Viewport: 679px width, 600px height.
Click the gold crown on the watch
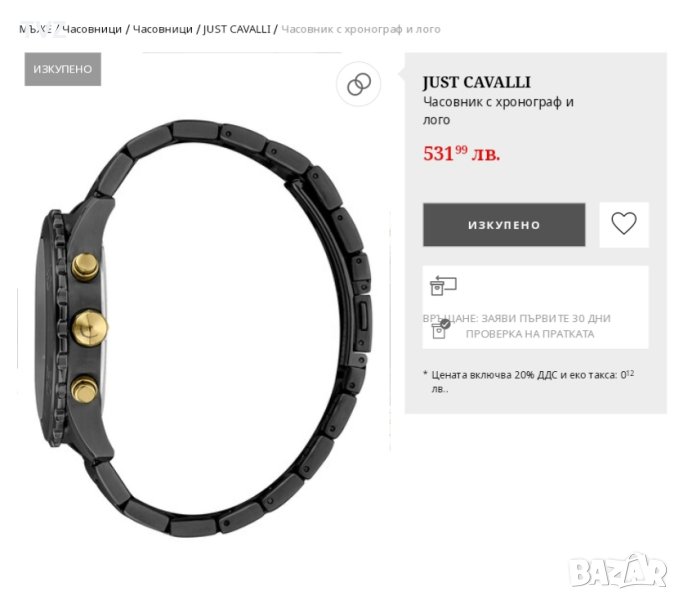click(90, 328)
